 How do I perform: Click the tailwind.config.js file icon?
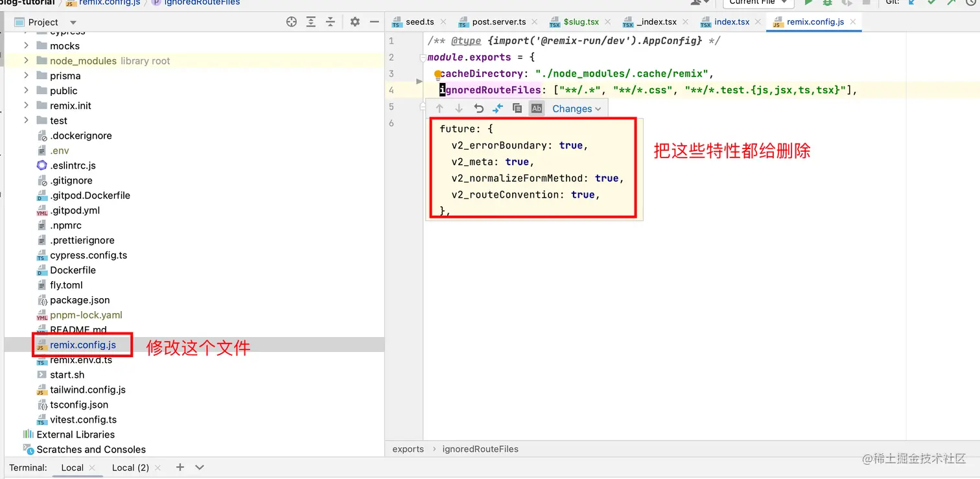(x=42, y=390)
